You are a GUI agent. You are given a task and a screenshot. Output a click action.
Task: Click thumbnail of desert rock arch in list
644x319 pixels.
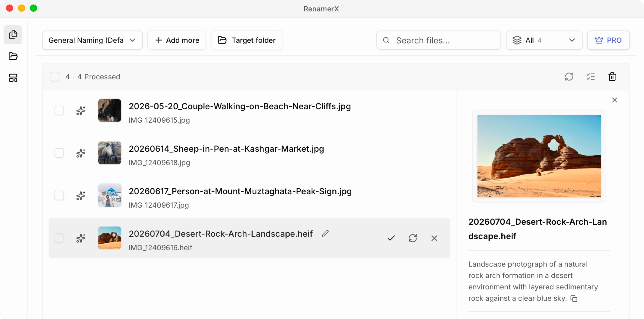tap(109, 238)
